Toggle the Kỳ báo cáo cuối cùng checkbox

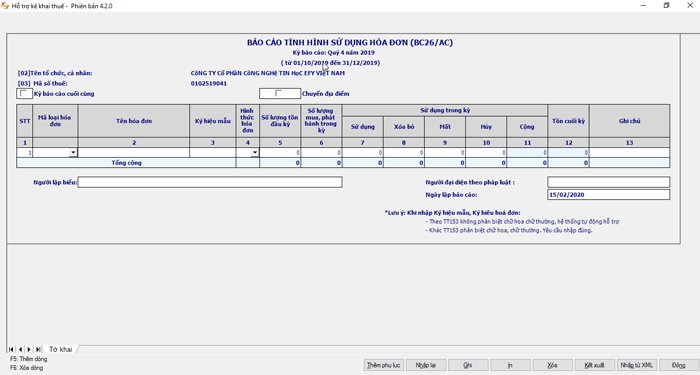pos(24,93)
